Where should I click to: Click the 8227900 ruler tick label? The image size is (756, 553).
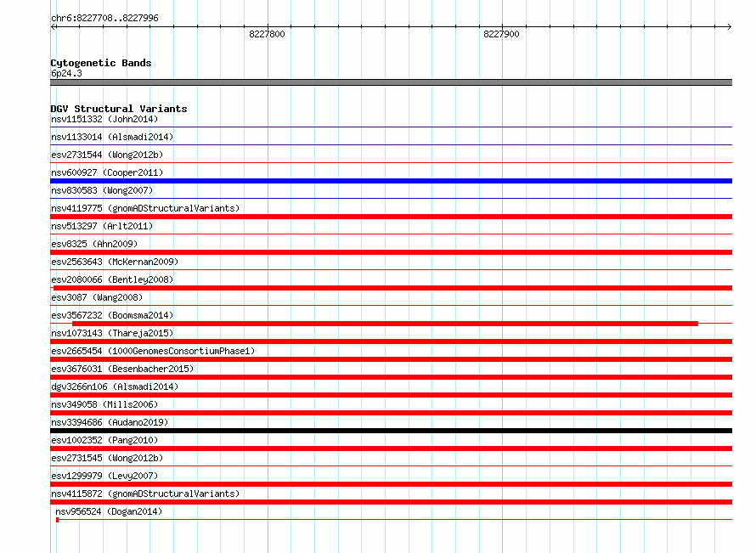click(x=501, y=34)
